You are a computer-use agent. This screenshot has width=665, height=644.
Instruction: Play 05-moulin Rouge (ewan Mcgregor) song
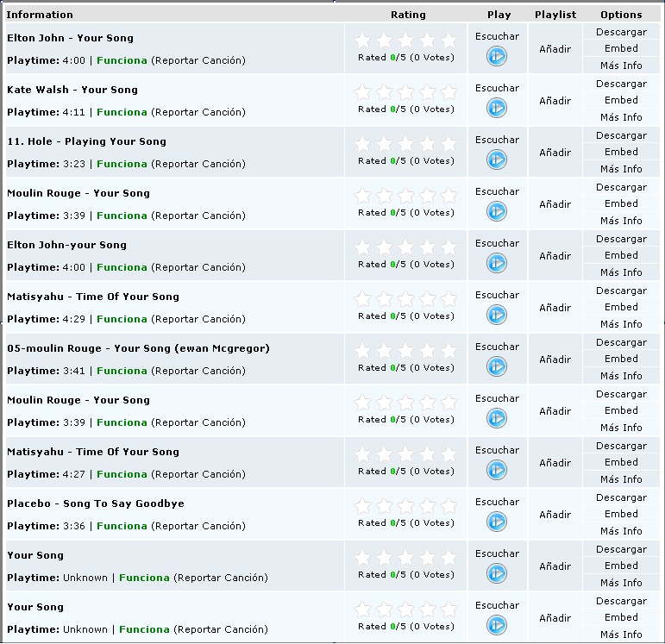point(497,366)
